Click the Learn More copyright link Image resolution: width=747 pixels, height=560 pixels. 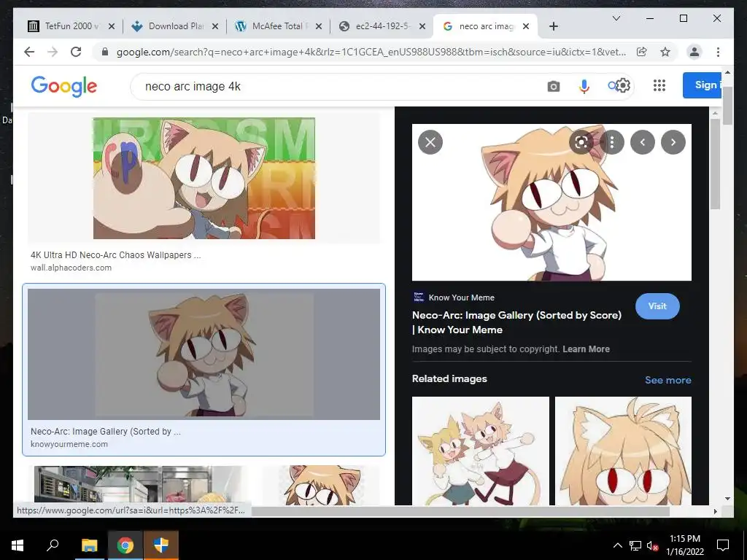click(x=586, y=349)
